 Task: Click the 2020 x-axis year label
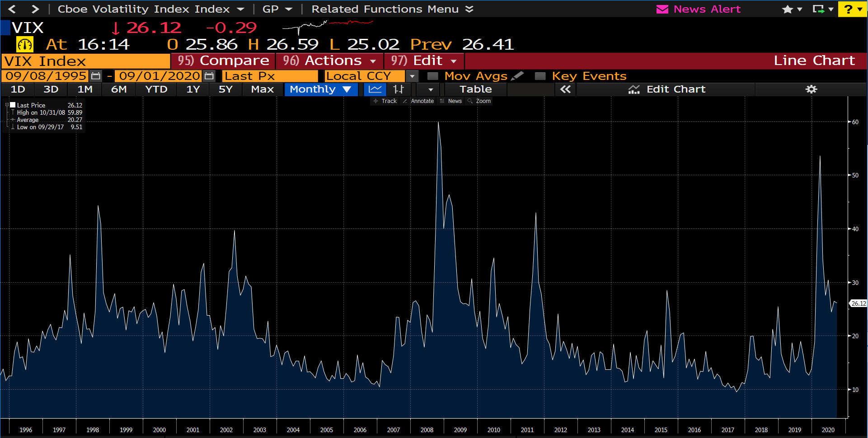[828, 430]
